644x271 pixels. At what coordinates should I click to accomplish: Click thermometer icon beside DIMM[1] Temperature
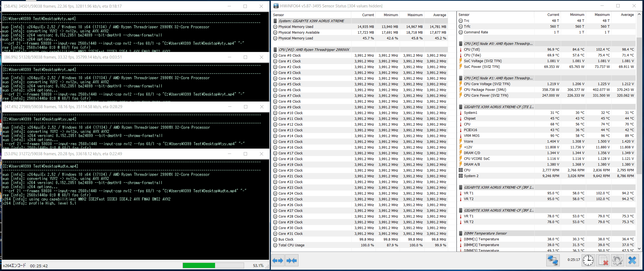click(x=461, y=239)
